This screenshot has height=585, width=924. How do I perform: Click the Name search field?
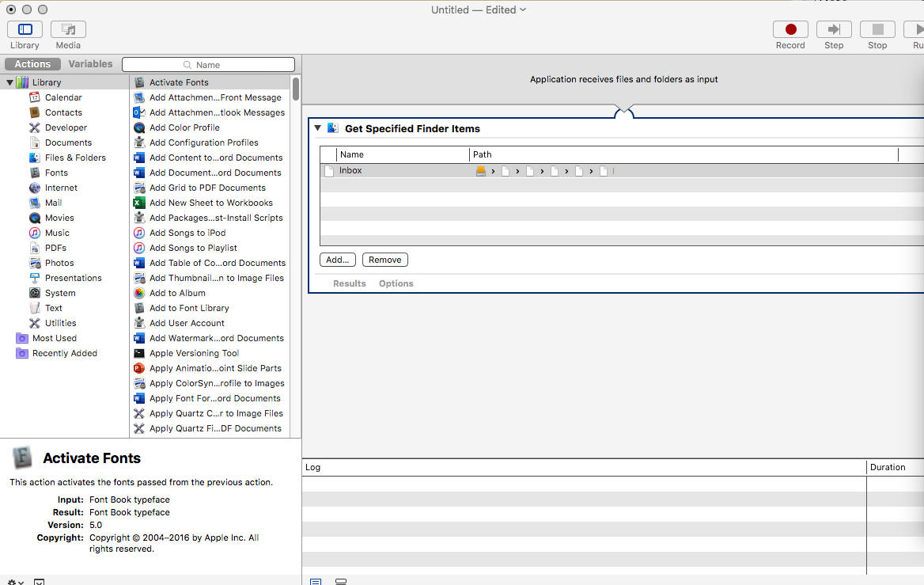[210, 63]
